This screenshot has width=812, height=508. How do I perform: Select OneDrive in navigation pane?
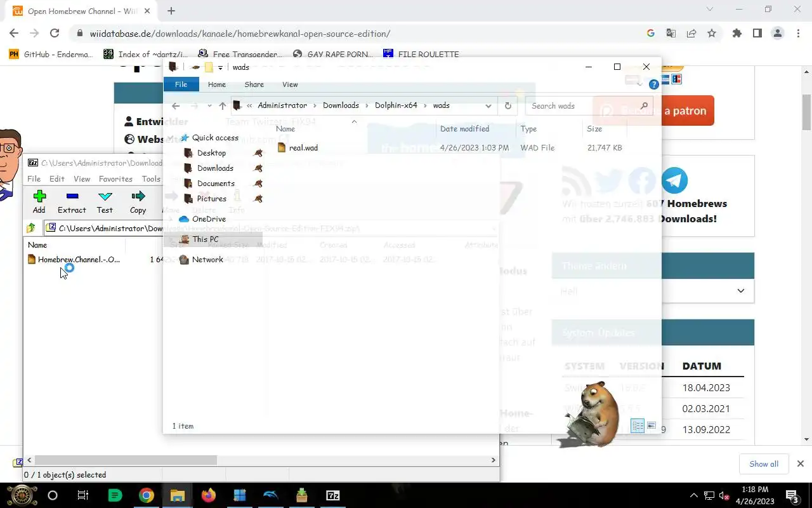pyautogui.click(x=209, y=219)
